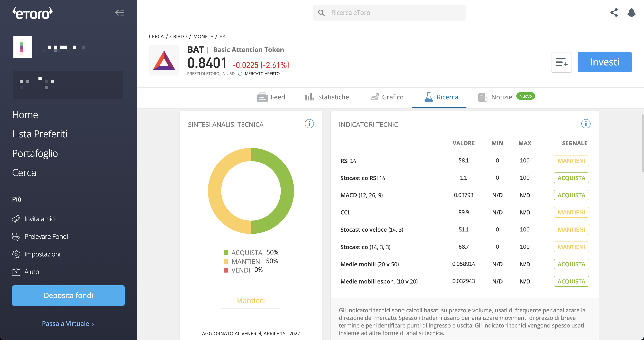Switch to the Grafico tab
This screenshot has height=340, width=644.
click(386, 97)
